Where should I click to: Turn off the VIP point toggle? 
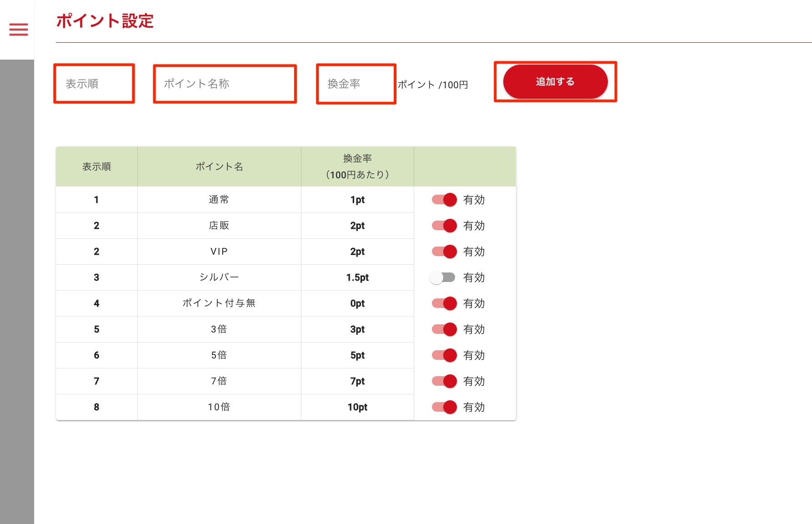(444, 252)
